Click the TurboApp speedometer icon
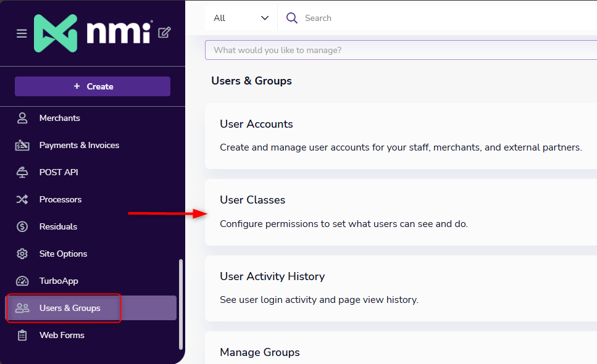 22,281
